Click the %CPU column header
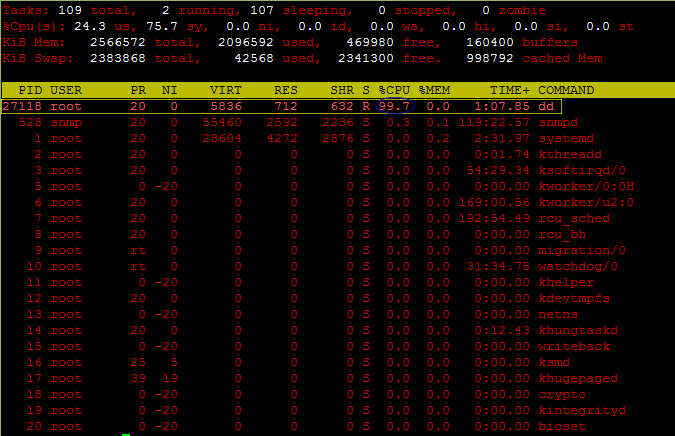The height and width of the screenshot is (436, 675). 397,90
